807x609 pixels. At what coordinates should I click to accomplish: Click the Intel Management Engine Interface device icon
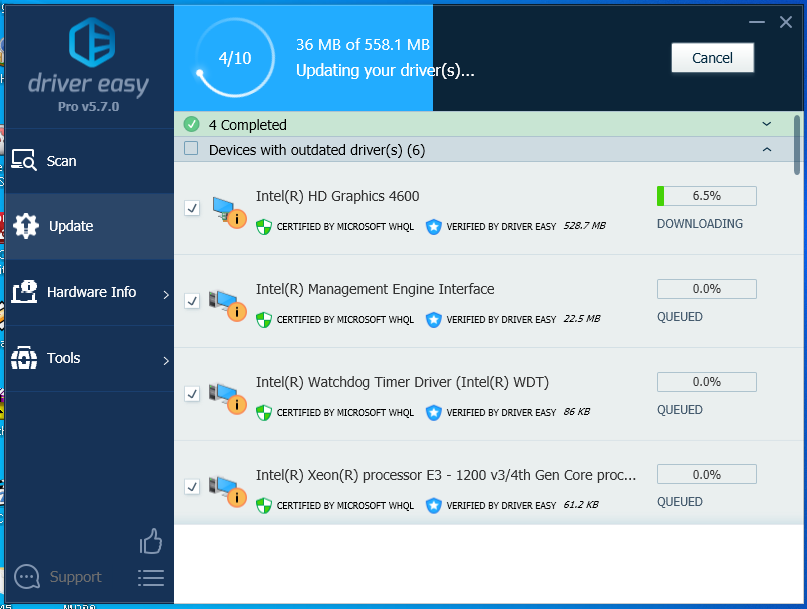[x=227, y=305]
